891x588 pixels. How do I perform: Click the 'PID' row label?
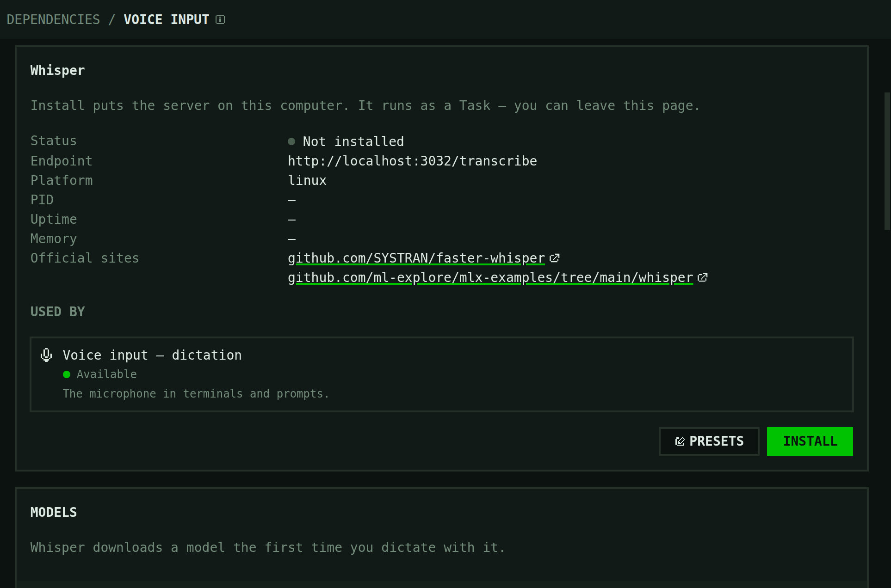(x=42, y=200)
